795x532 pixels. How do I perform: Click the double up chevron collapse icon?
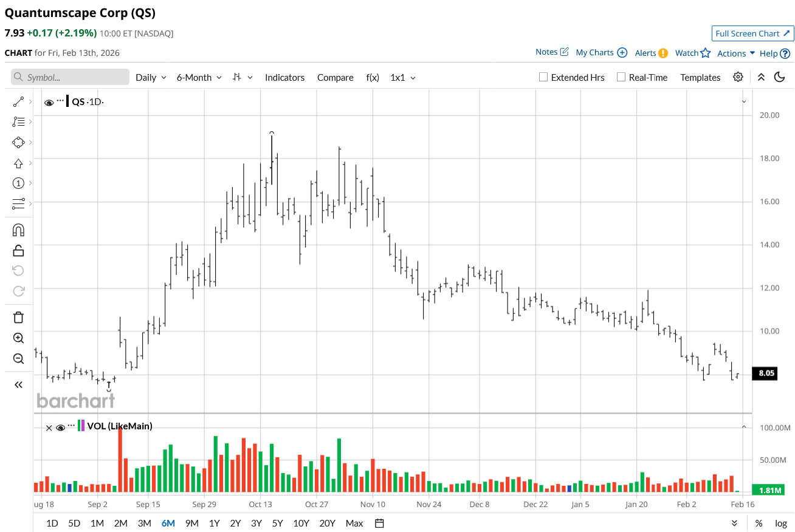pyautogui.click(x=761, y=77)
